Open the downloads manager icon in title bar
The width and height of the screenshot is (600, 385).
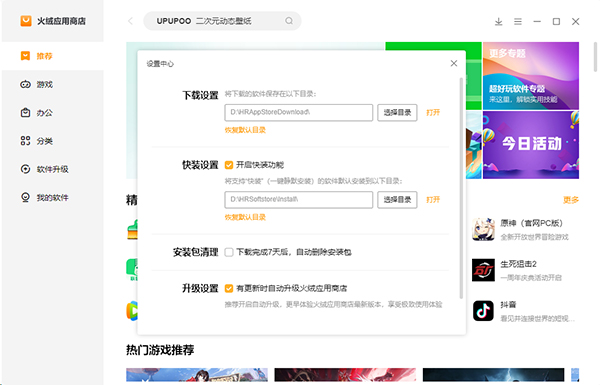[498, 21]
